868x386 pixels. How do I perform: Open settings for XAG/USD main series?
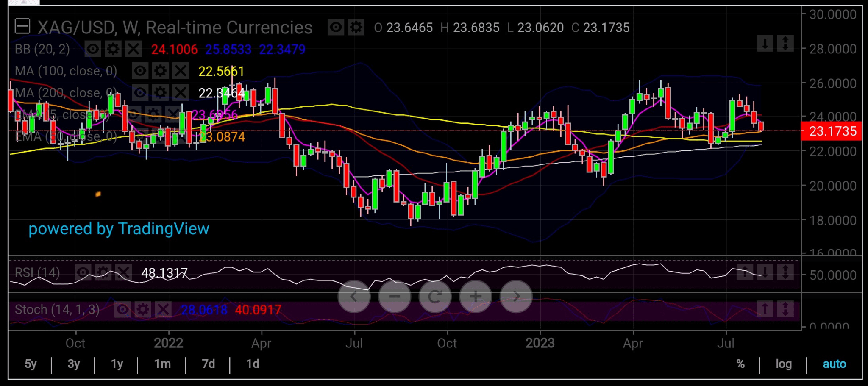[356, 28]
